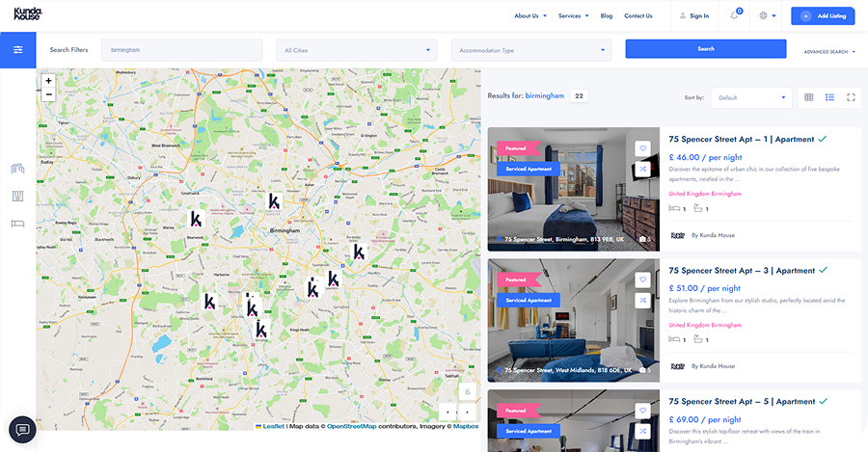
Task: Zoom in on the map
Action: click(49, 81)
